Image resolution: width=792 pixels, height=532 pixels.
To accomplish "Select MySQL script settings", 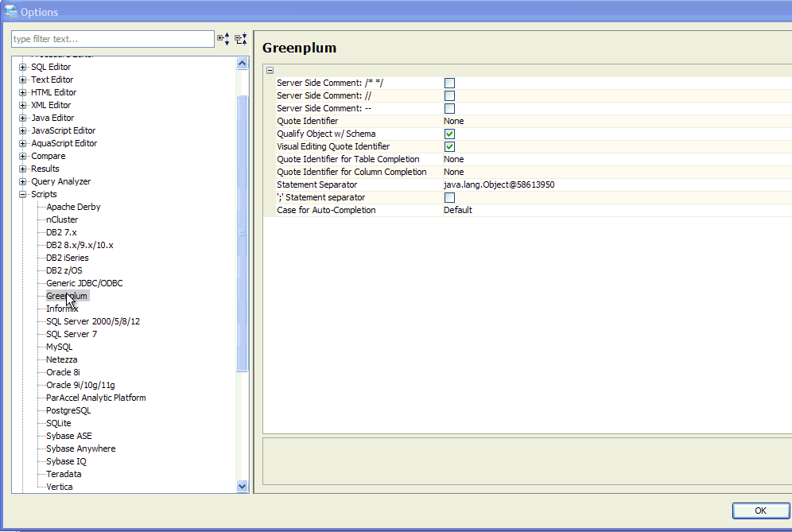I will (59, 347).
